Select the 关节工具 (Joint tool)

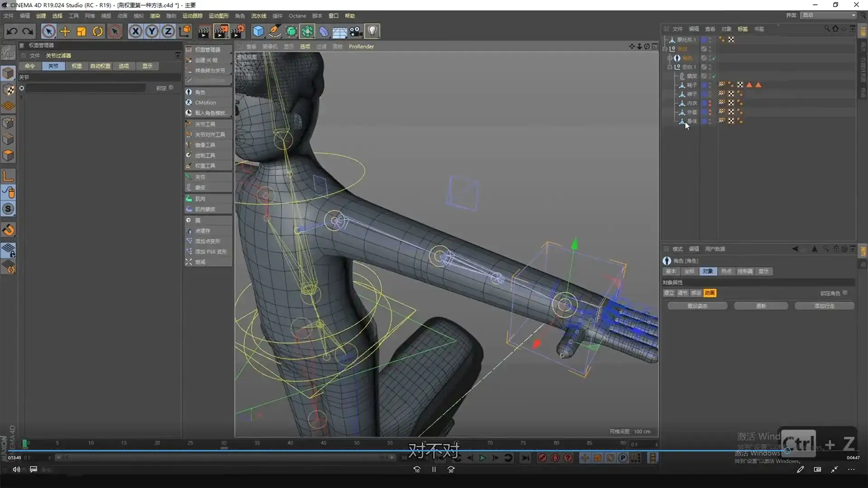pos(205,124)
